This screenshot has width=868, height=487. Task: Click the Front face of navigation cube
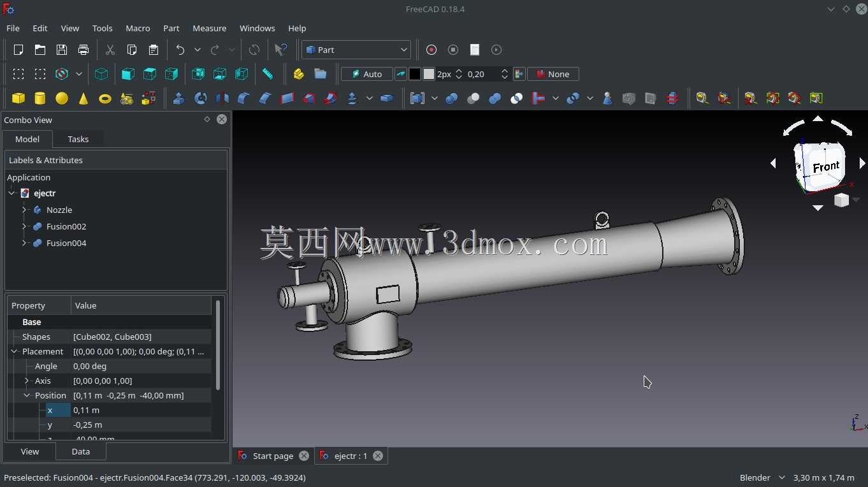(825, 167)
